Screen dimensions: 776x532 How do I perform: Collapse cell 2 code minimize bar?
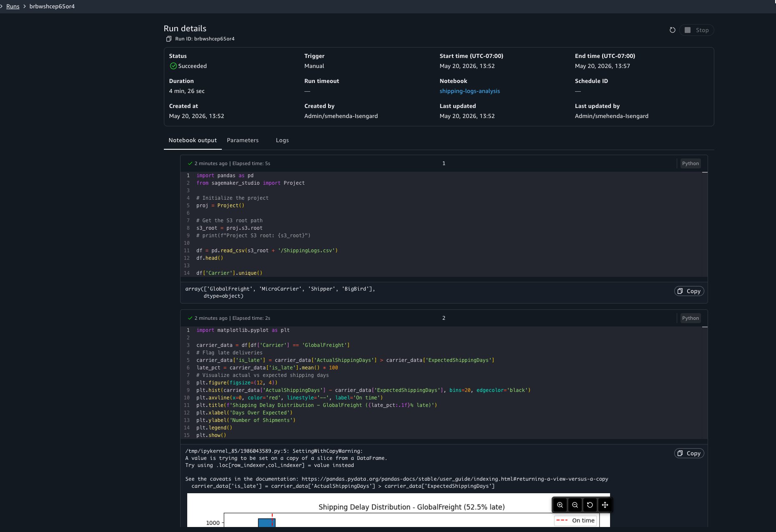pyautogui.click(x=705, y=327)
